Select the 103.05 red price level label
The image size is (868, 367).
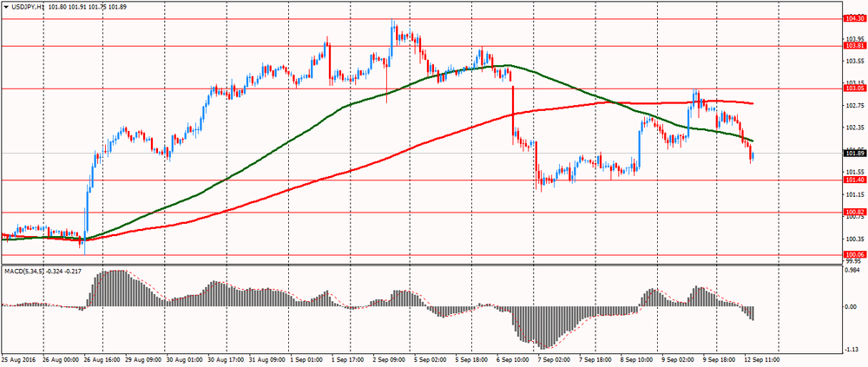tap(853, 88)
